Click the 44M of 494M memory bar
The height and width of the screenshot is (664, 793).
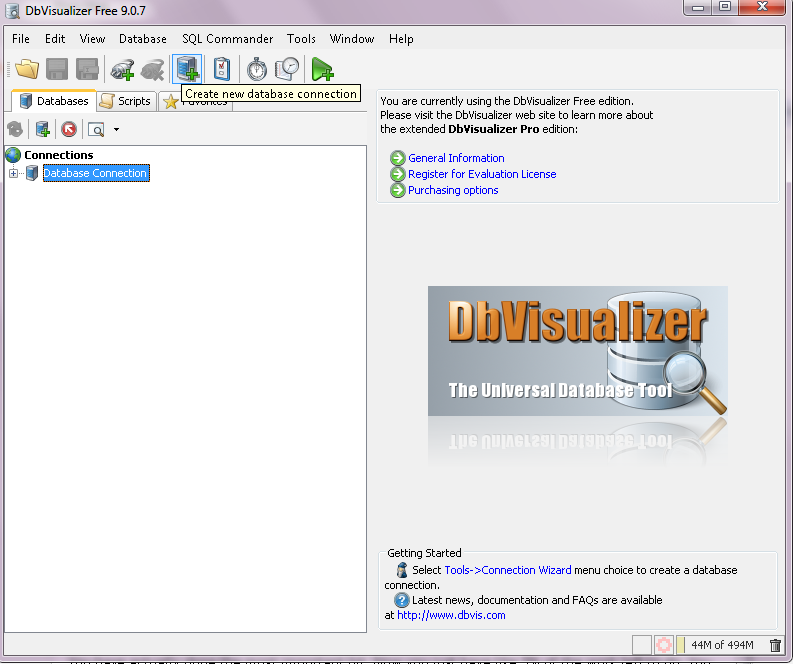click(x=722, y=645)
